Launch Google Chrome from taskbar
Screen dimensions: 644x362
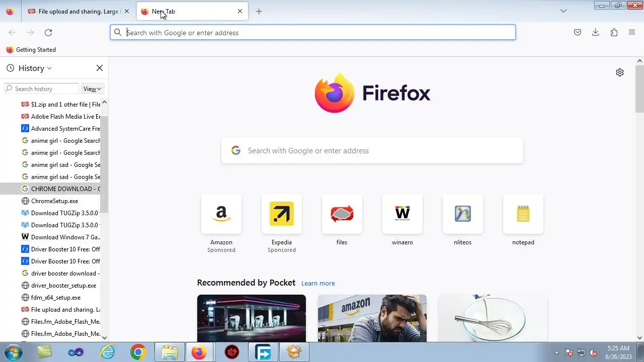138,352
